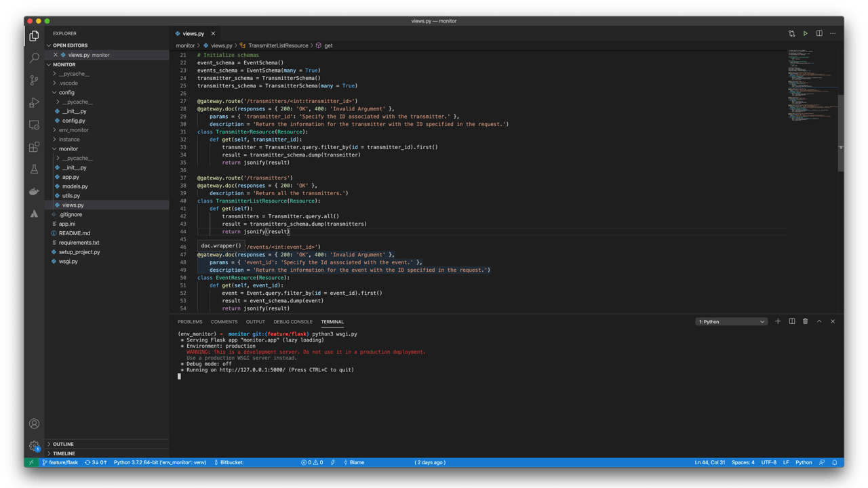This screenshot has height=488, width=868.
Task: Open the Explorer view in the activity bar
Action: (34, 35)
